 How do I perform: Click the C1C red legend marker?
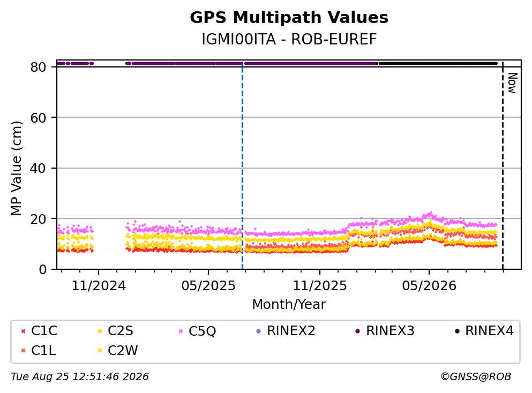pos(23,331)
